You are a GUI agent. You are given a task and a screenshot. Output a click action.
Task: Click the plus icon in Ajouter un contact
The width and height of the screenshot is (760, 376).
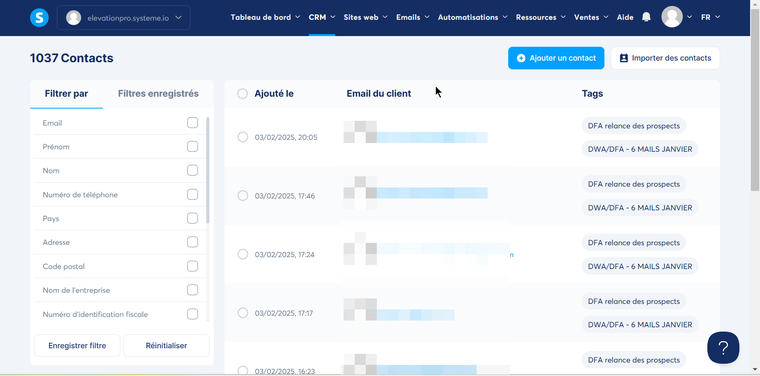(x=521, y=58)
